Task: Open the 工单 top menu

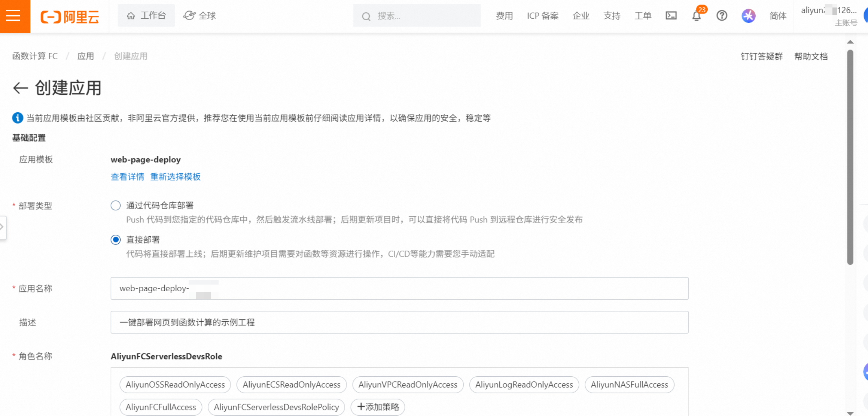Action: pos(643,16)
